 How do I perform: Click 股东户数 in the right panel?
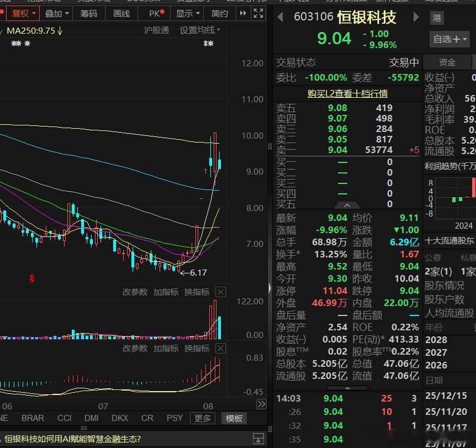point(445,299)
